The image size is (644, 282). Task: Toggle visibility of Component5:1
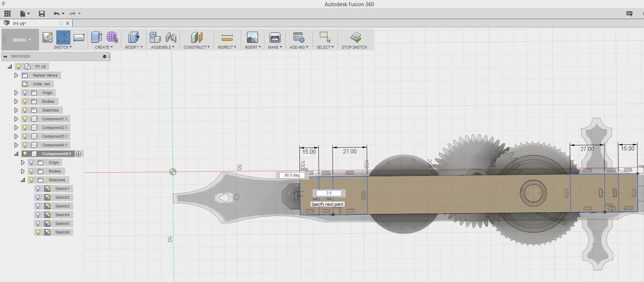[25, 154]
